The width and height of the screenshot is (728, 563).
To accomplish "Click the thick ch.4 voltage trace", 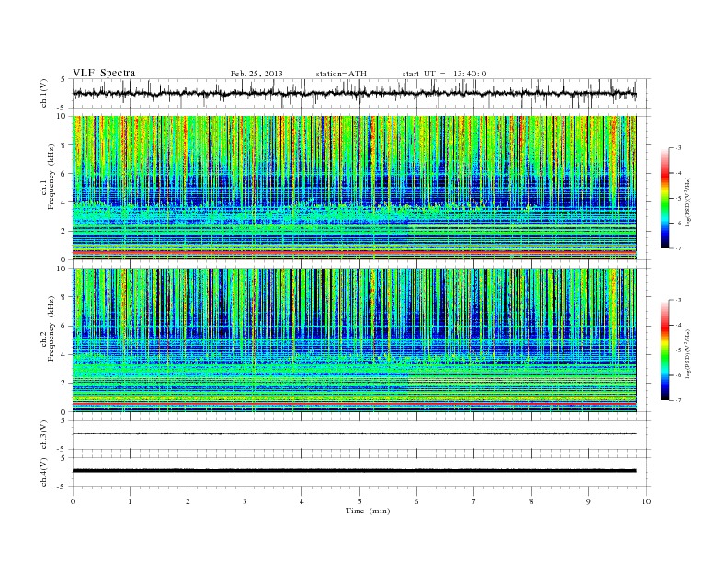I will tap(354, 471).
